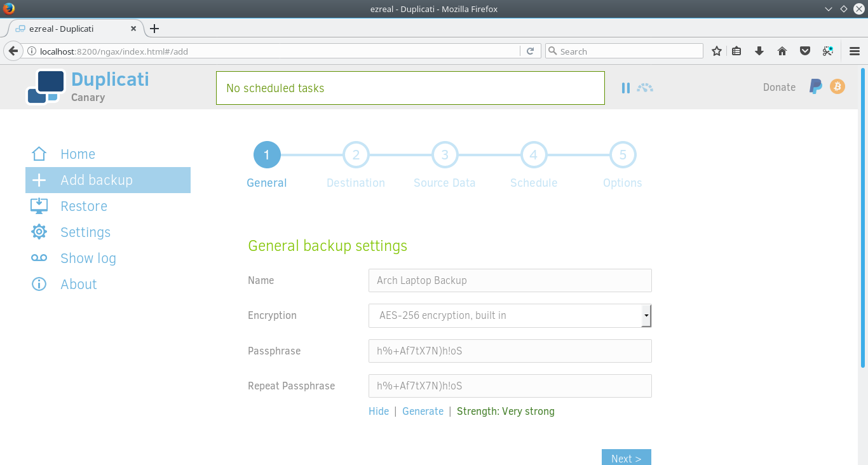The width and height of the screenshot is (868, 465).
Task: Reload the current page
Action: coord(530,51)
